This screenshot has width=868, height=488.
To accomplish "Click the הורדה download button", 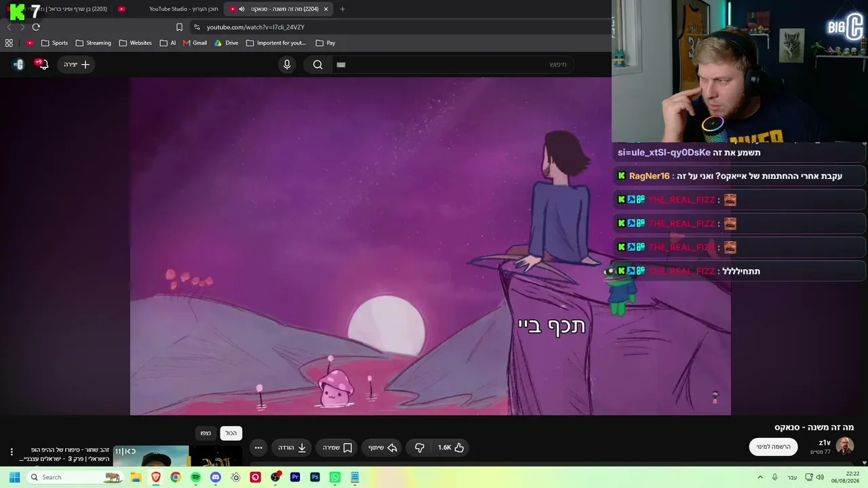I will click(292, 447).
